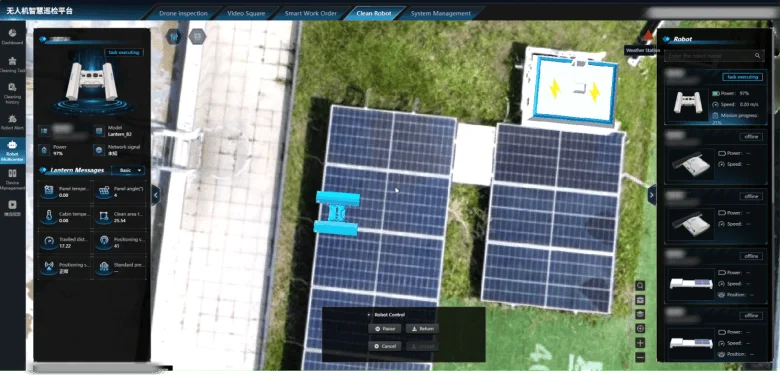This screenshot has width=780, height=376.
Task: Click the Panel temperature icon
Action: tap(48, 190)
